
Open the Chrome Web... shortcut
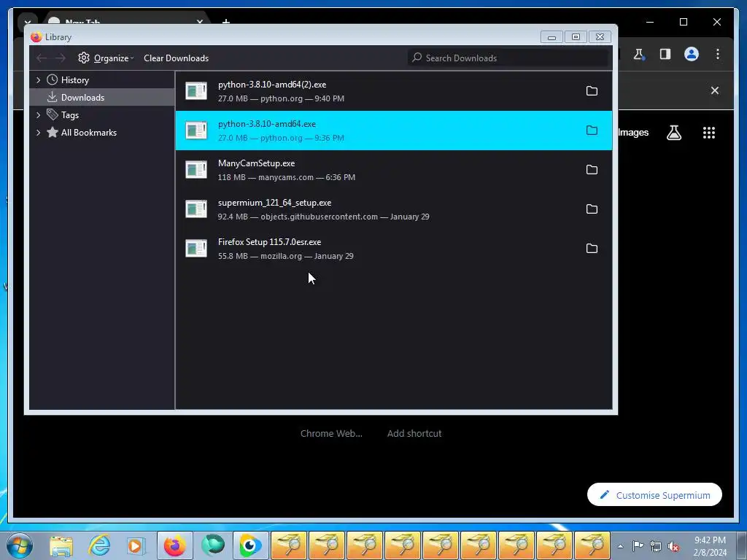click(x=331, y=433)
